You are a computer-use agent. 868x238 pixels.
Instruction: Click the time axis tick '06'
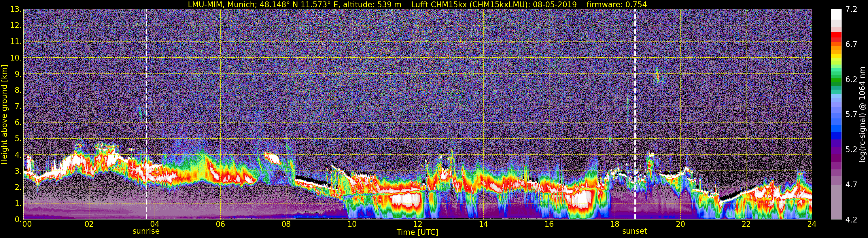[220, 224]
